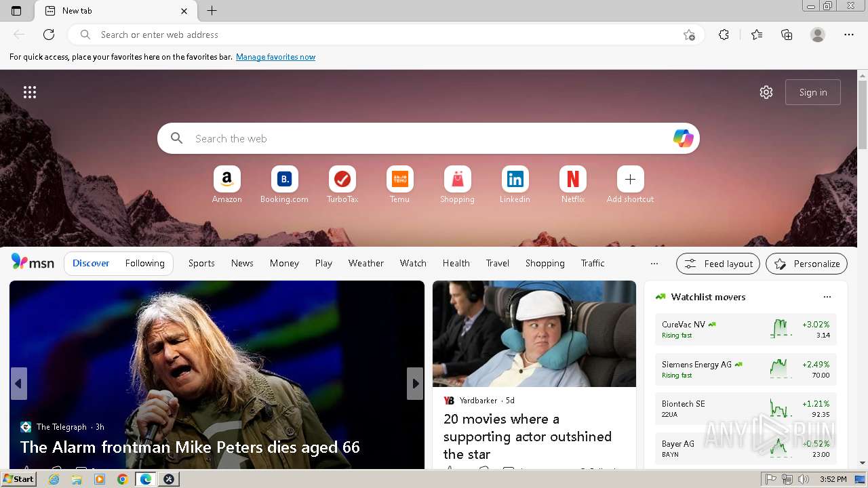Close the New tab tab
Image resolution: width=868 pixels, height=488 pixels.
coord(184,11)
